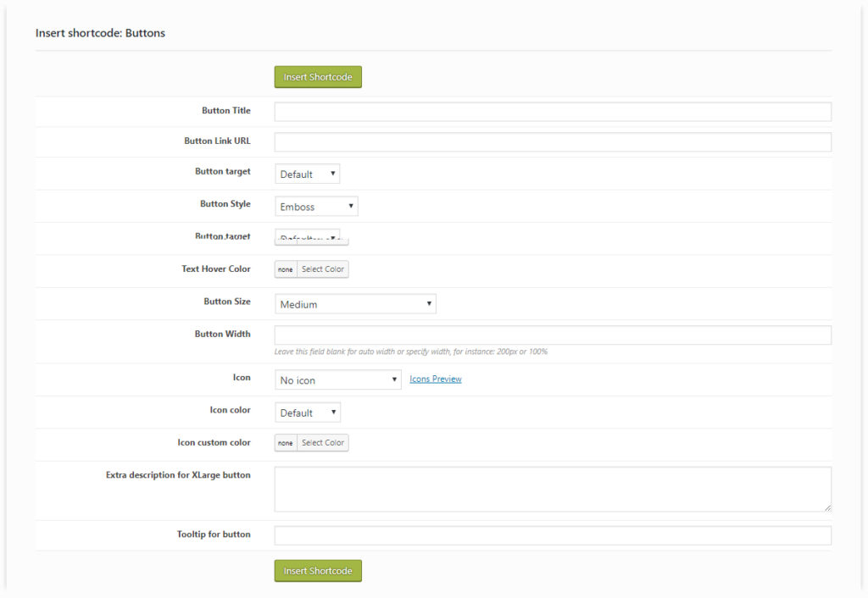
Task: Open the Button Style Emboss dropdown
Action: pos(316,207)
